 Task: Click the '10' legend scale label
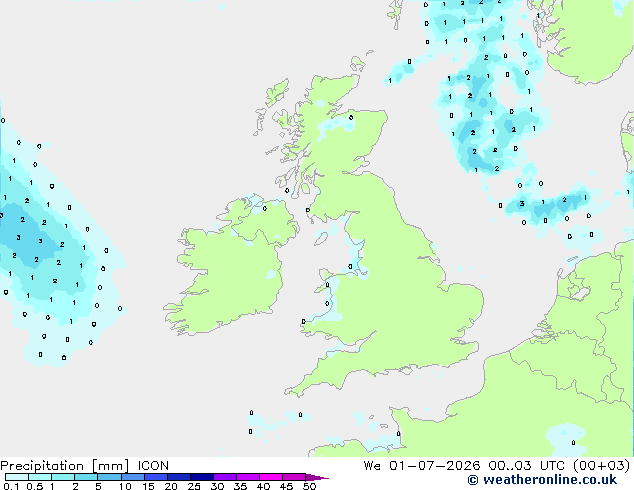coord(125,486)
